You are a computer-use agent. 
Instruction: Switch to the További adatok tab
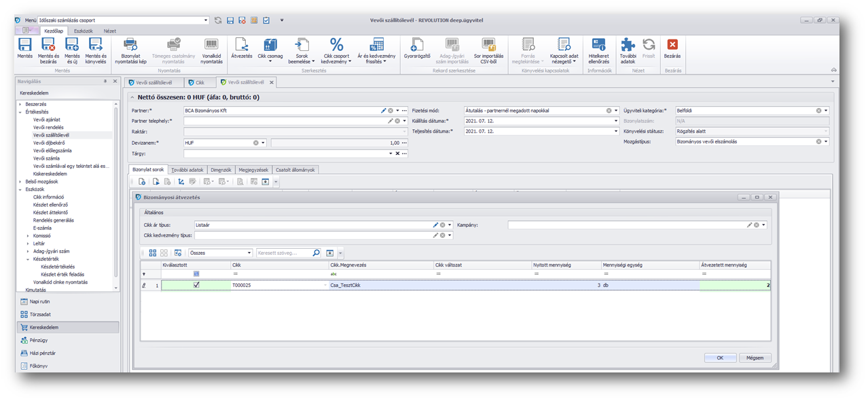[187, 170]
